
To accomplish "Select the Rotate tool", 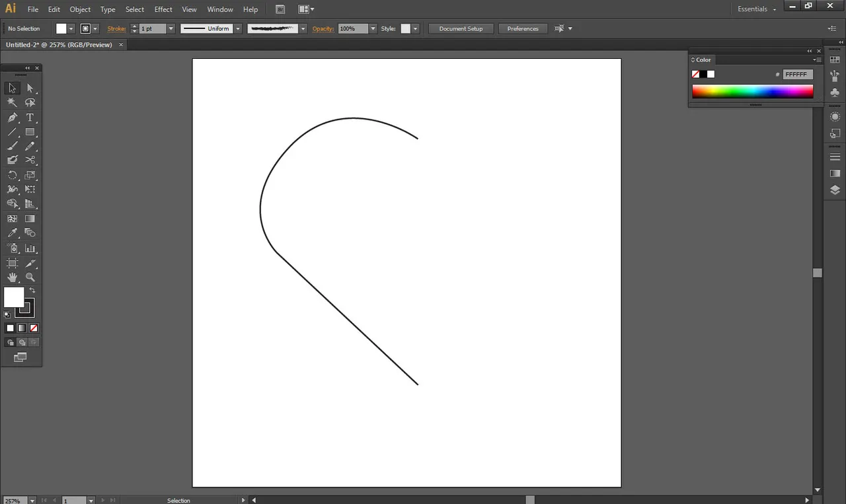I will [12, 175].
